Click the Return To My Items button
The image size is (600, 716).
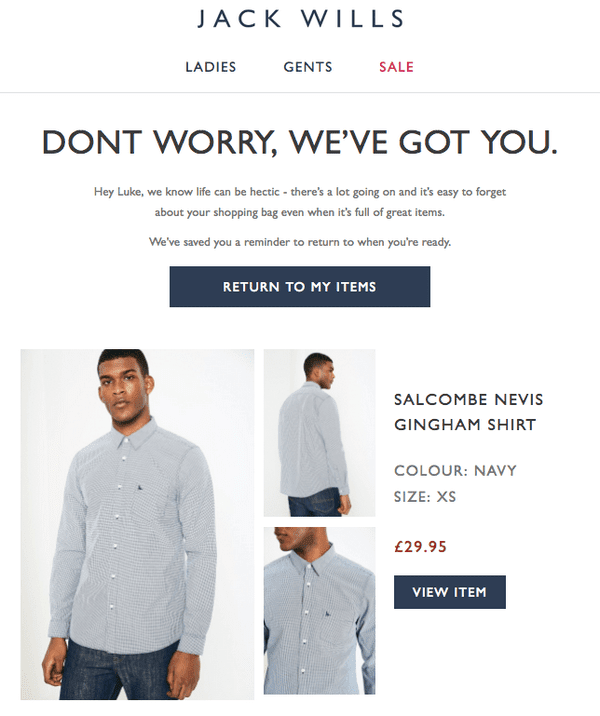click(300, 287)
